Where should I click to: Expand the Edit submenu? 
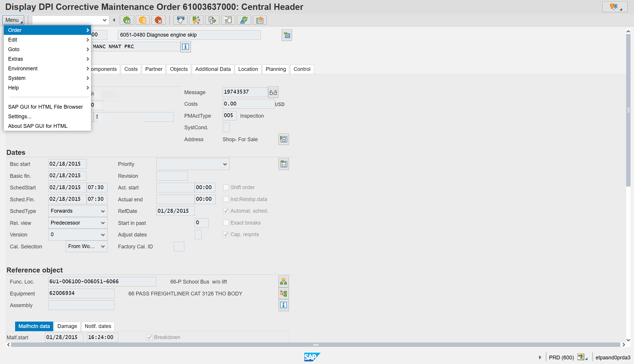point(47,40)
